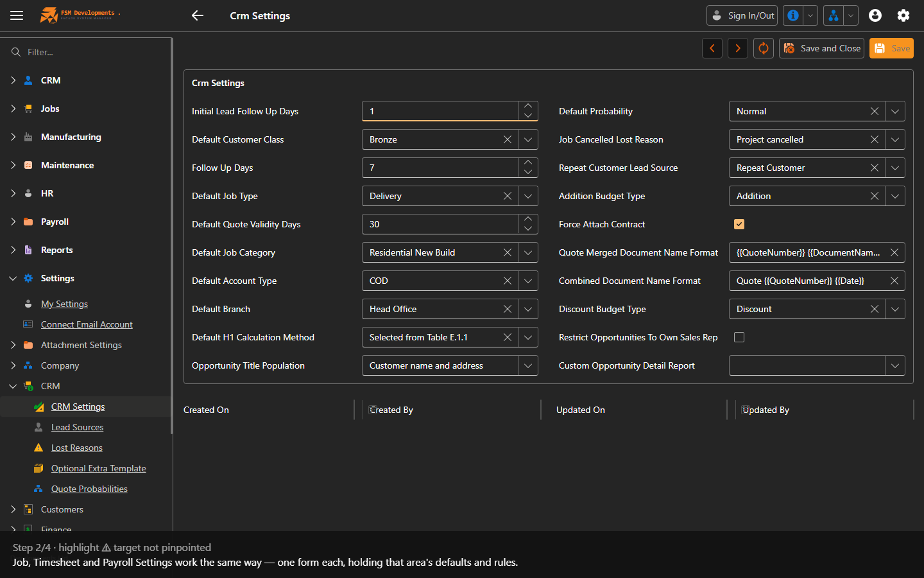Open the Default Job Type dropdown
Screen dimensions: 924x578
click(528, 196)
